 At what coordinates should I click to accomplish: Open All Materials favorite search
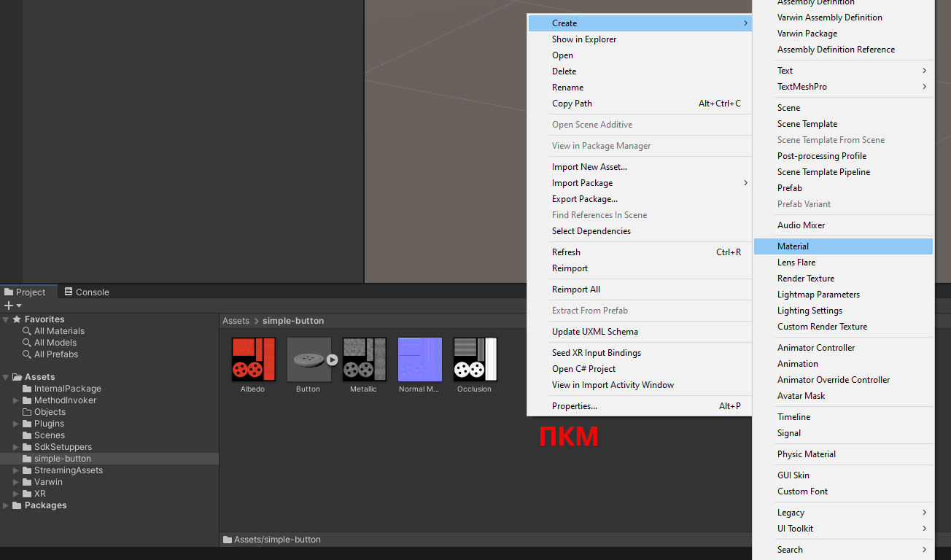click(59, 331)
